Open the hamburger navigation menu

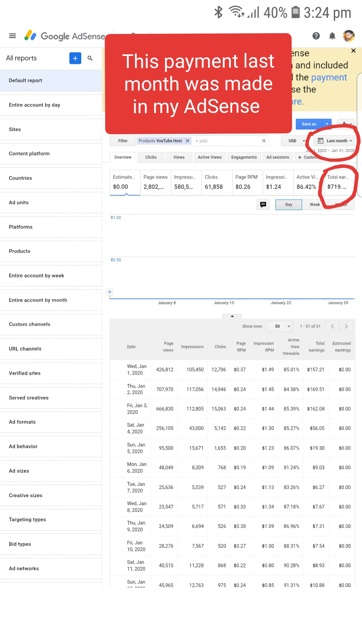tap(12, 36)
